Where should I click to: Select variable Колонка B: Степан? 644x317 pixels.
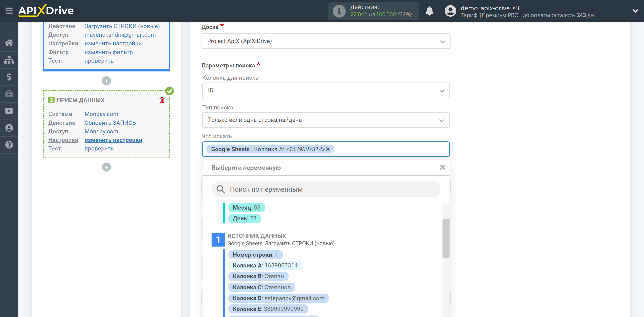258,276
